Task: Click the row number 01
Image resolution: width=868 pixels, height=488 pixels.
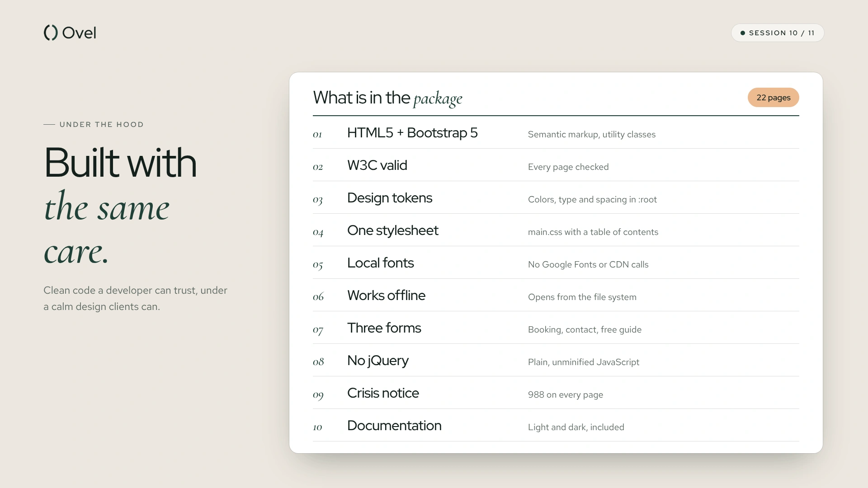Action: (317, 135)
